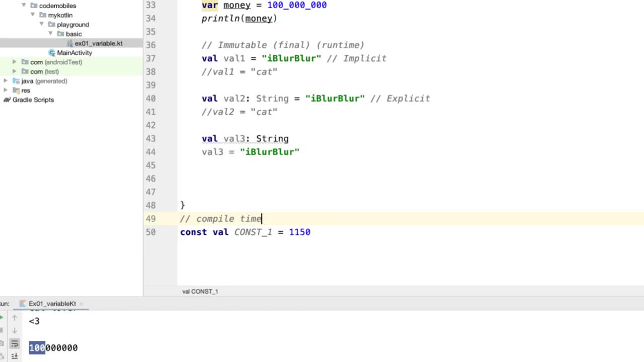Toggle soft-wrap in the run console
The height and width of the screenshot is (362, 644).
pyautogui.click(x=14, y=343)
